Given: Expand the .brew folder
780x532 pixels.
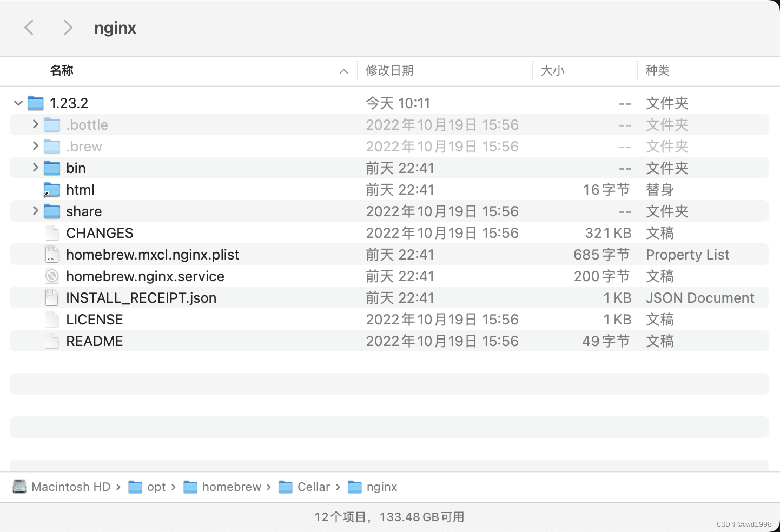Looking at the screenshot, I should click(x=35, y=146).
